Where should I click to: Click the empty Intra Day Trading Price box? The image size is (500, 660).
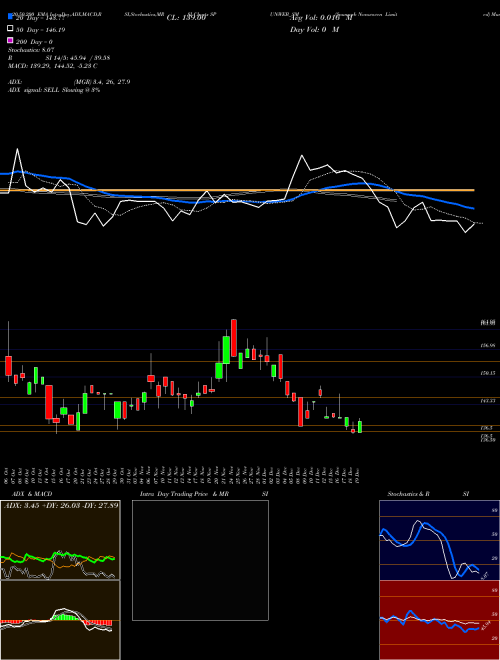click(200, 560)
